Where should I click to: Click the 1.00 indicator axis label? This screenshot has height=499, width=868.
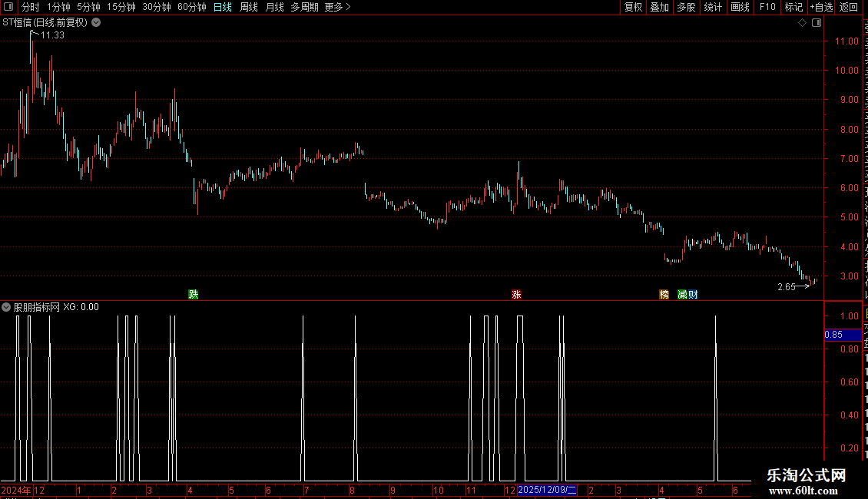[849, 316]
